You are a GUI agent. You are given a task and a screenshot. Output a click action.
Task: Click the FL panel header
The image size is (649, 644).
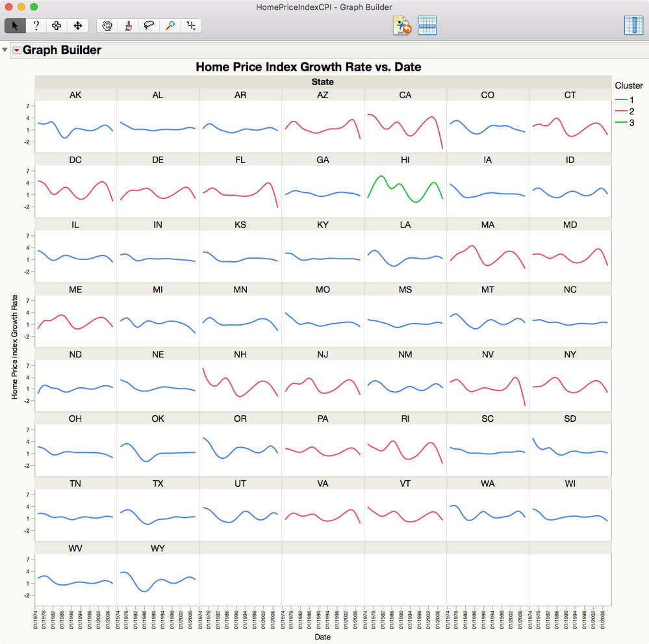pos(240,160)
